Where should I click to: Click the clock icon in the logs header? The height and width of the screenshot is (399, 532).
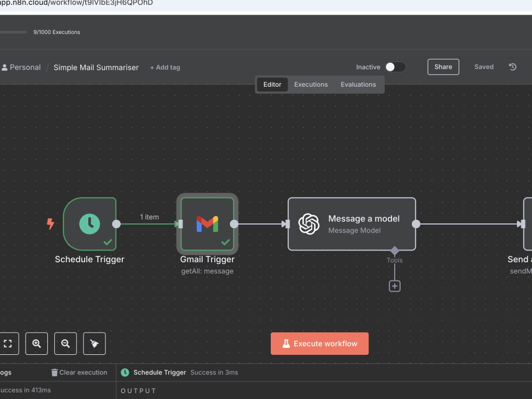125,372
